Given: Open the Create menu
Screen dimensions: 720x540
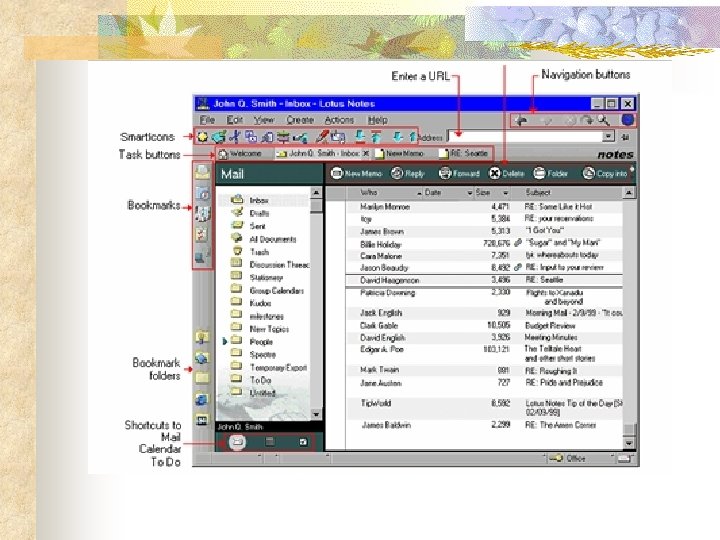Looking at the screenshot, I should pos(300,120).
